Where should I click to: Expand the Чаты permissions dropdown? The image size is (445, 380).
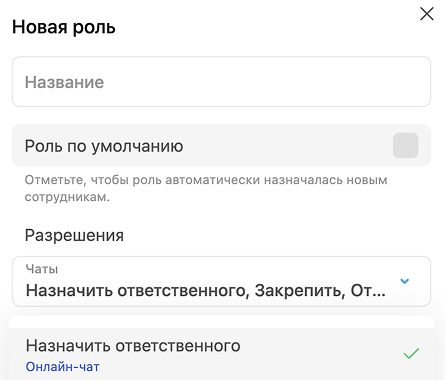tap(221, 281)
